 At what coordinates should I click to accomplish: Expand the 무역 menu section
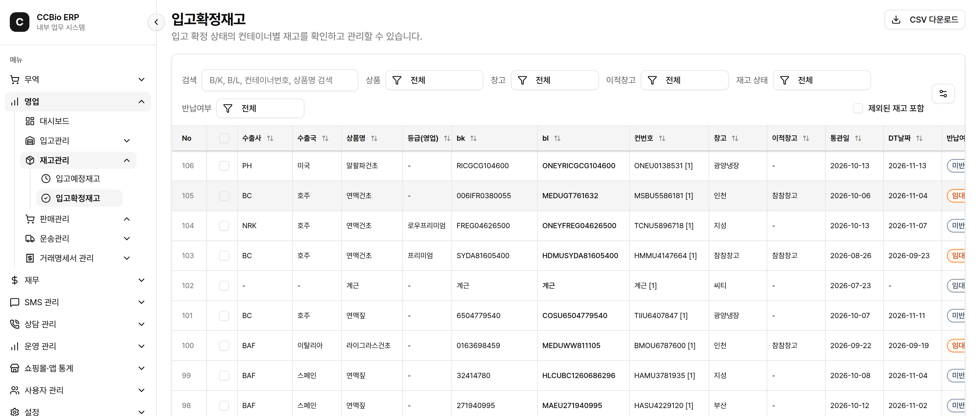click(78, 80)
